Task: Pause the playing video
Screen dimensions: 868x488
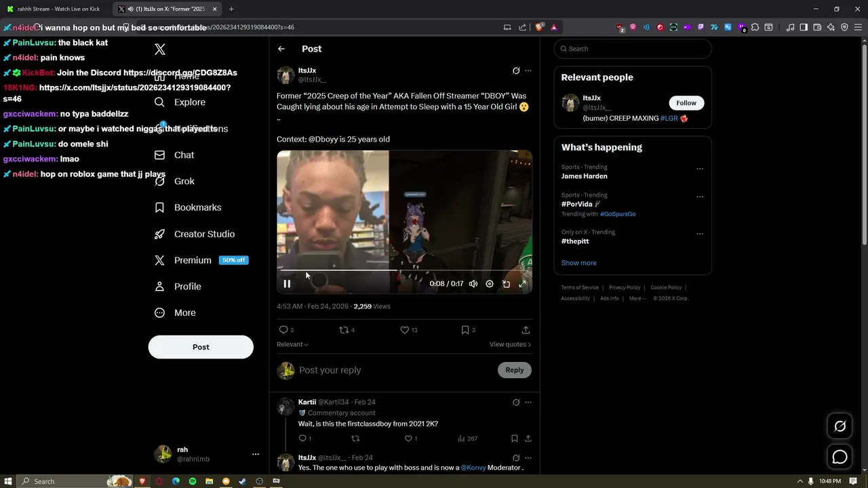Action: 287,284
